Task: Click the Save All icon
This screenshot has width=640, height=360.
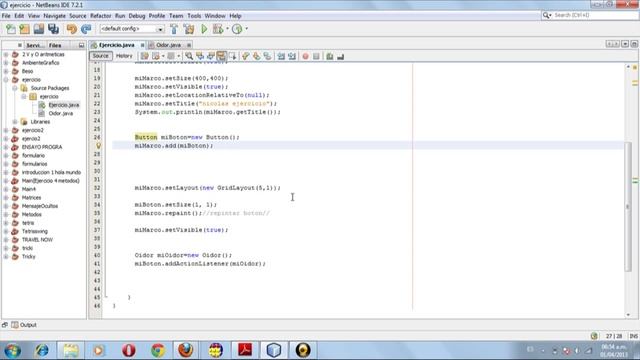Action: pos(53,29)
